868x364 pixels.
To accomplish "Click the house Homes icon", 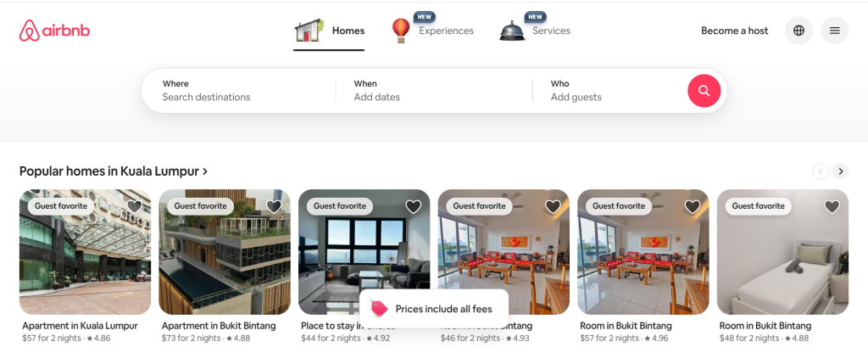I will [x=309, y=31].
